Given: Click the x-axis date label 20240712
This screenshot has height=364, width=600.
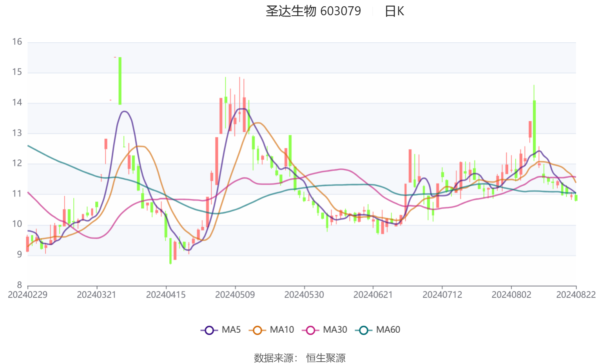Looking at the screenshot, I should pyautogui.click(x=442, y=295).
